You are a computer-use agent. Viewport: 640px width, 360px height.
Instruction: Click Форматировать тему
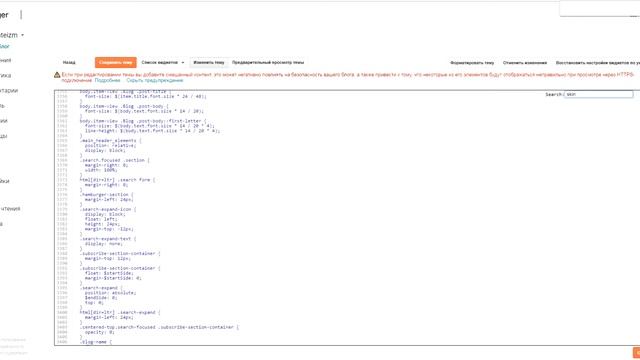(472, 63)
